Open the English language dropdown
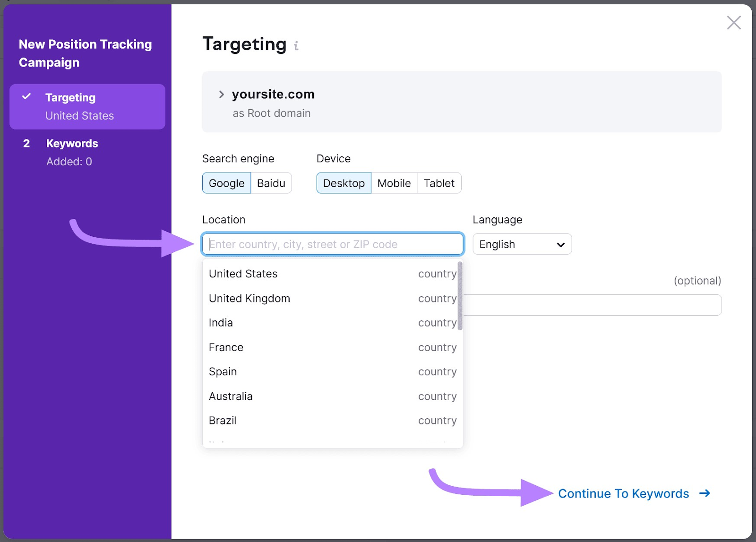756x542 pixels. coord(522,244)
